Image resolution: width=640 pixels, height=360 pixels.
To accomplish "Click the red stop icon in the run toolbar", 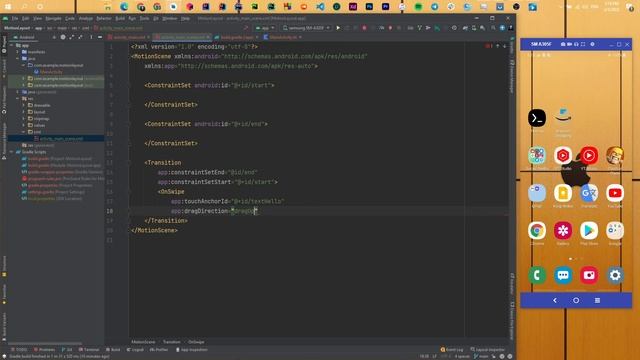I will (364, 28).
